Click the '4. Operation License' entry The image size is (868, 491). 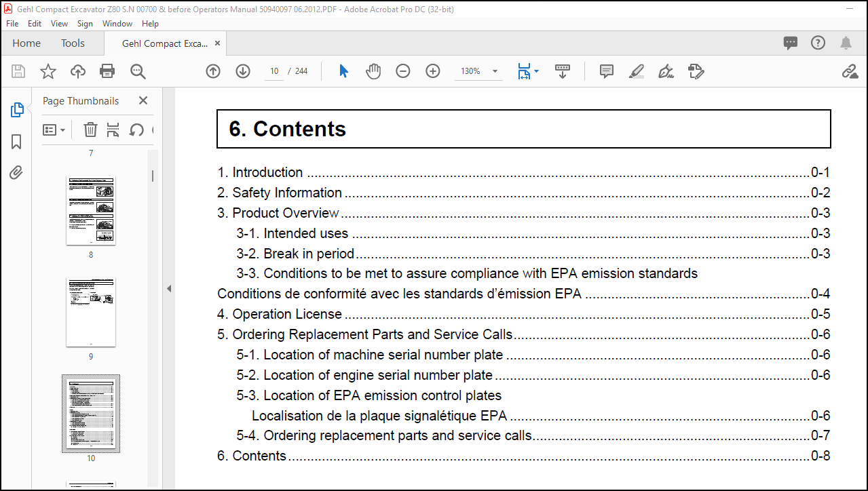click(x=523, y=314)
